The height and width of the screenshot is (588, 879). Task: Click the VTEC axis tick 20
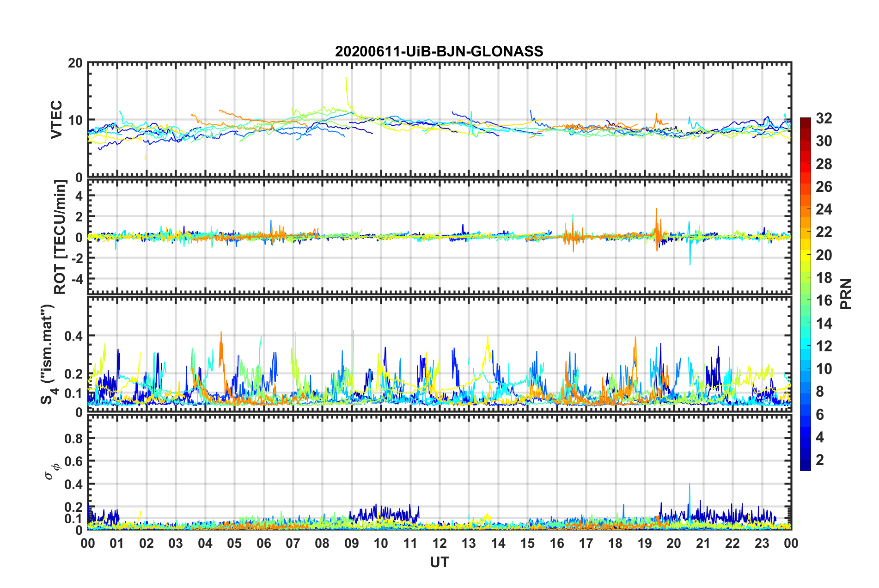coord(75,63)
